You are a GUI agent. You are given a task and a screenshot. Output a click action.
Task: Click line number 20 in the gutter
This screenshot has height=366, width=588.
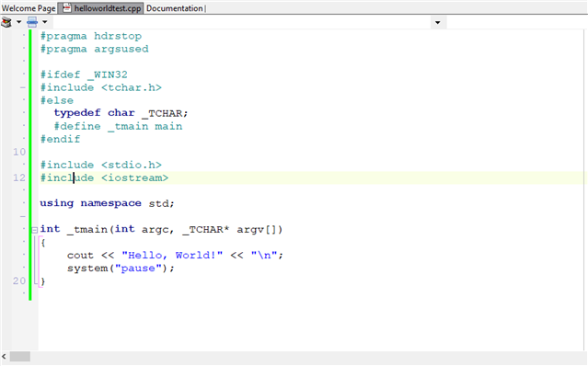pos(19,281)
